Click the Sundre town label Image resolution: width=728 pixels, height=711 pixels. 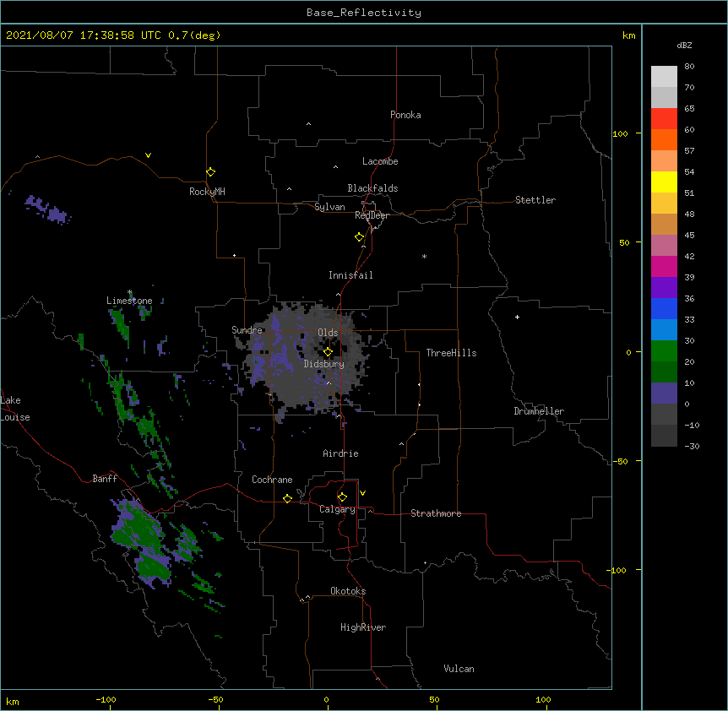pyautogui.click(x=247, y=330)
